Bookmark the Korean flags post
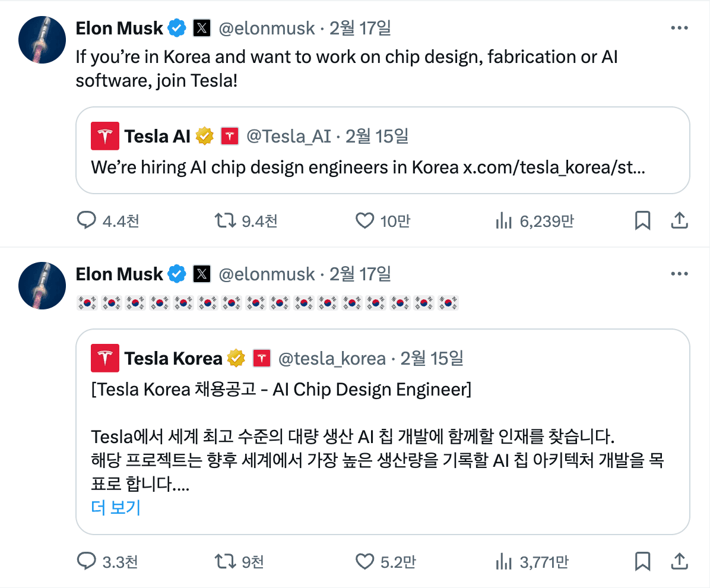 (642, 561)
